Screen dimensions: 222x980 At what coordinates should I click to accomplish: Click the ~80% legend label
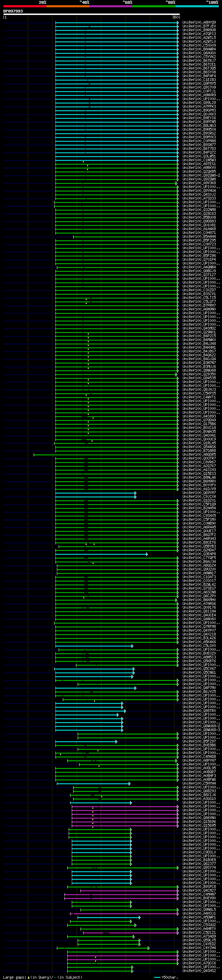tap(170, 2)
